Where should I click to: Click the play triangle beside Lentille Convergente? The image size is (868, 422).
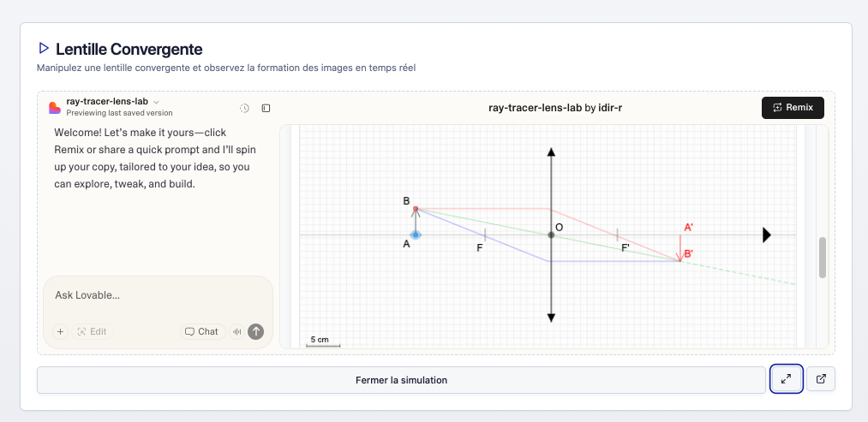pyautogui.click(x=44, y=49)
